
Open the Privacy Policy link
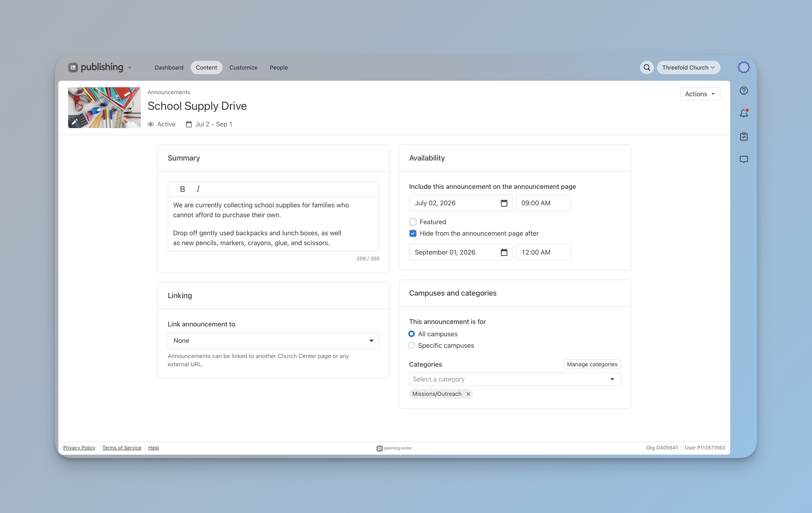[79, 448]
